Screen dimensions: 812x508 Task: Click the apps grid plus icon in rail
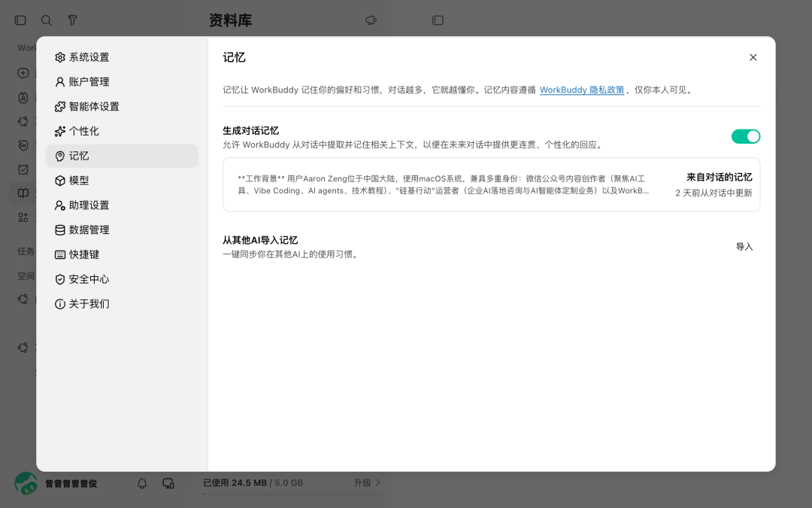[23, 217]
